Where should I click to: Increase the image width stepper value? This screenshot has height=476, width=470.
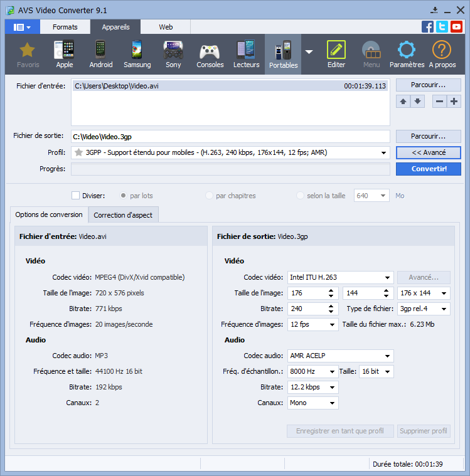click(x=331, y=290)
